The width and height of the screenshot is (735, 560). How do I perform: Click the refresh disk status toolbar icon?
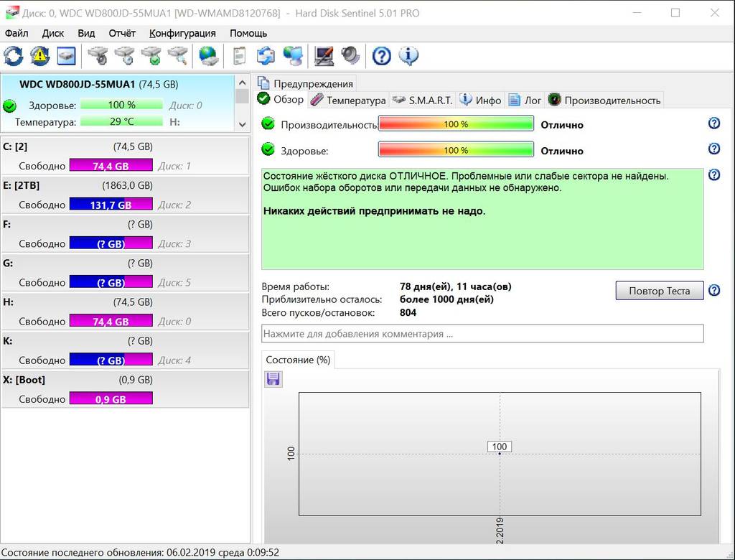pos(14,55)
